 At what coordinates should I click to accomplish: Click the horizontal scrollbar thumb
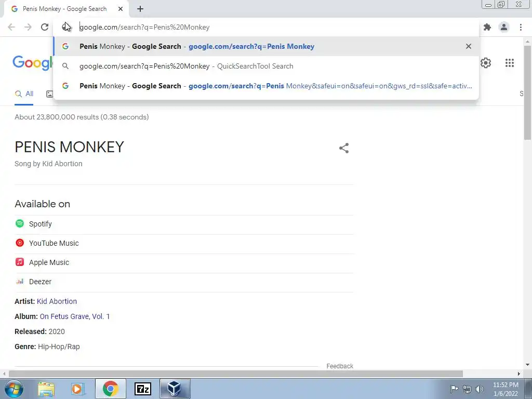click(x=235, y=374)
